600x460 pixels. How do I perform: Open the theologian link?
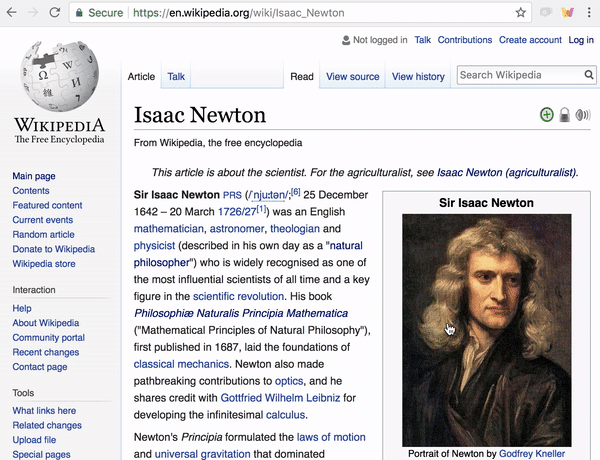(x=295, y=228)
